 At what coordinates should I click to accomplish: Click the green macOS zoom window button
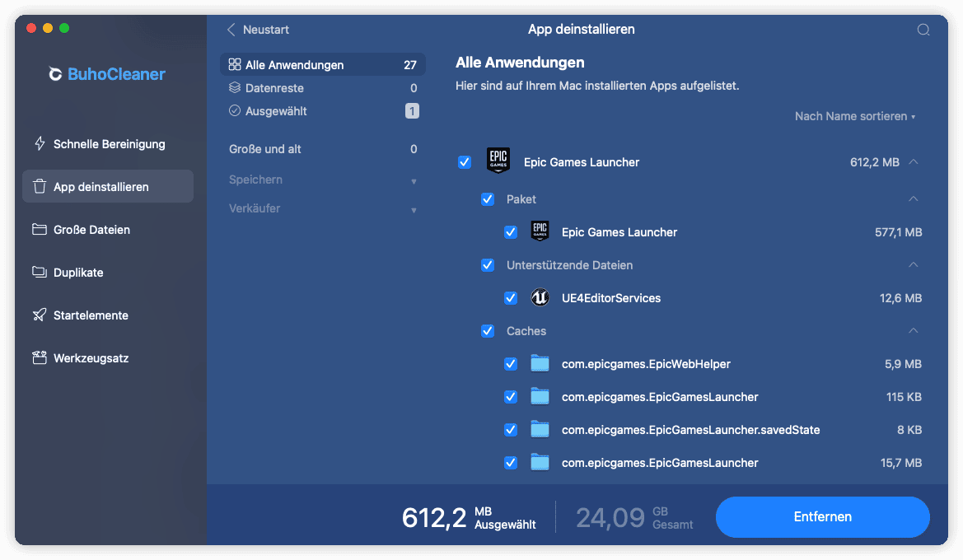[64, 28]
